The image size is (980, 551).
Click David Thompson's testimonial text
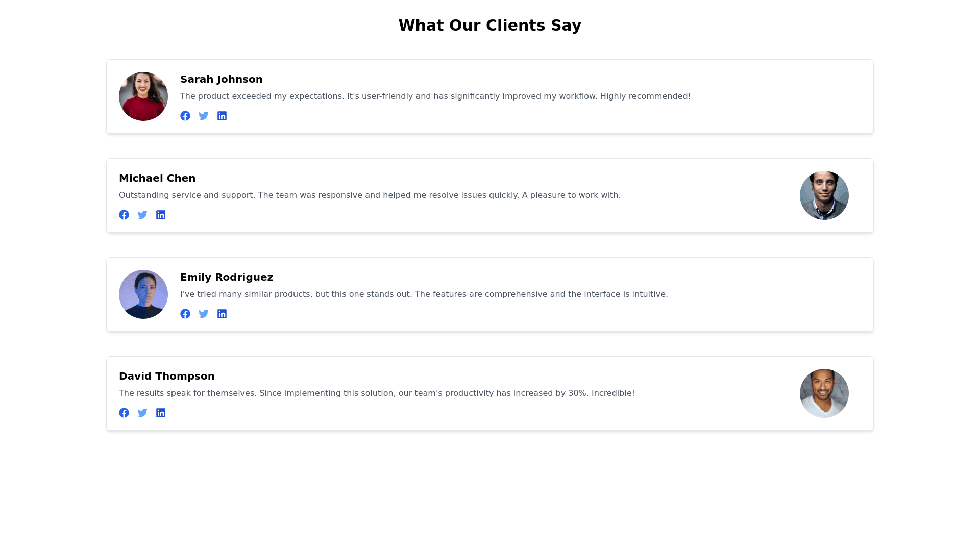[x=376, y=393]
